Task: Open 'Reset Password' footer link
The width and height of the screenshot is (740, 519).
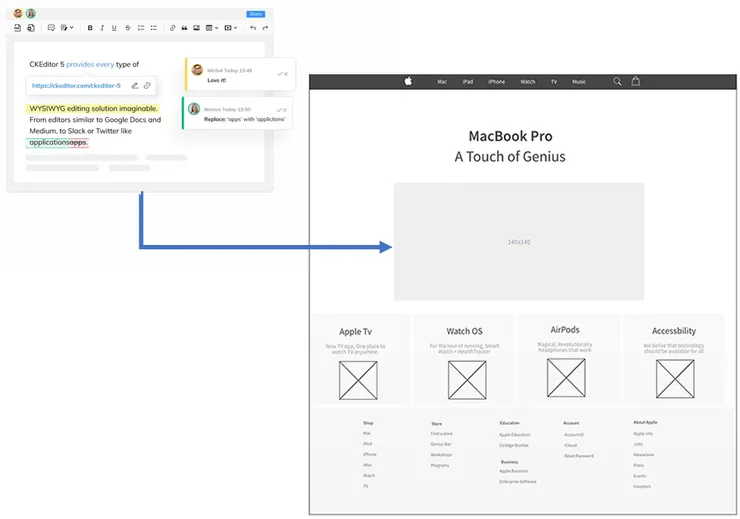Action: point(579,456)
